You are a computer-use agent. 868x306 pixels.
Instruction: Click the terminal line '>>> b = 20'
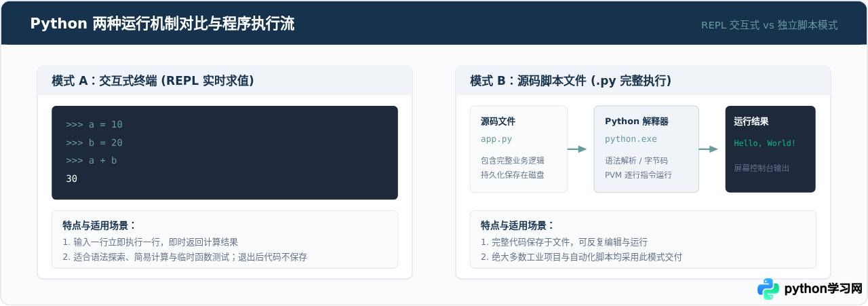coord(94,143)
